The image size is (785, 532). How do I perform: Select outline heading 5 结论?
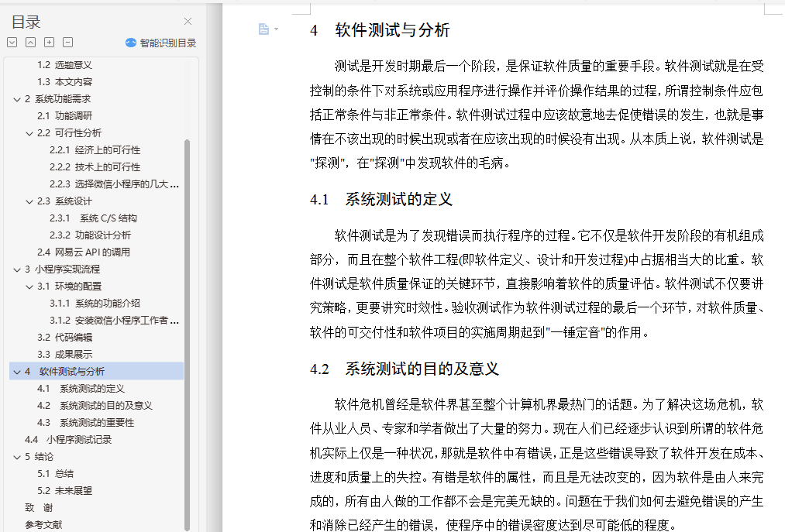pos(39,456)
